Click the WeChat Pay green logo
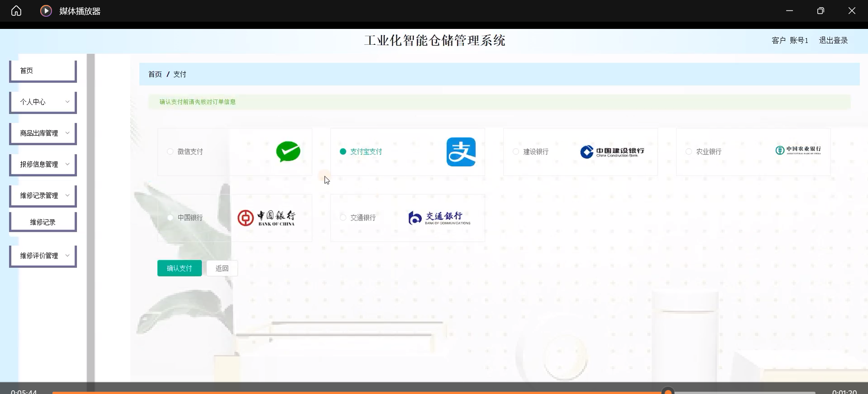 tap(288, 151)
